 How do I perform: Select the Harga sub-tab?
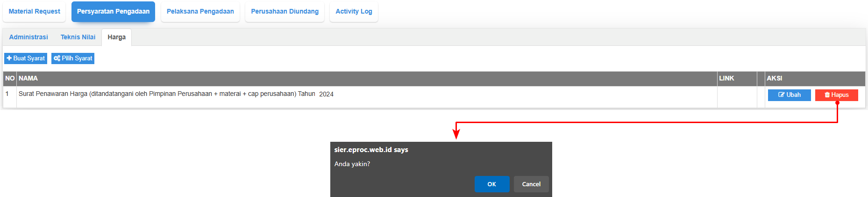pos(116,37)
